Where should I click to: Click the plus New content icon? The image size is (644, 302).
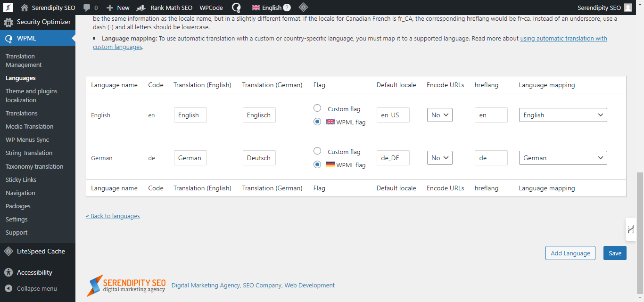coord(110,8)
